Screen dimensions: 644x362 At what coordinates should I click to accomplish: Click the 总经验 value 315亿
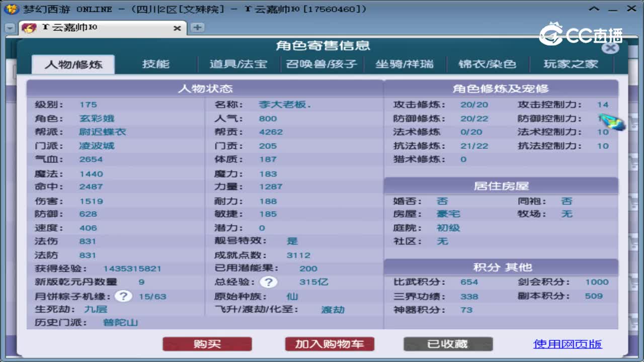[x=313, y=282]
